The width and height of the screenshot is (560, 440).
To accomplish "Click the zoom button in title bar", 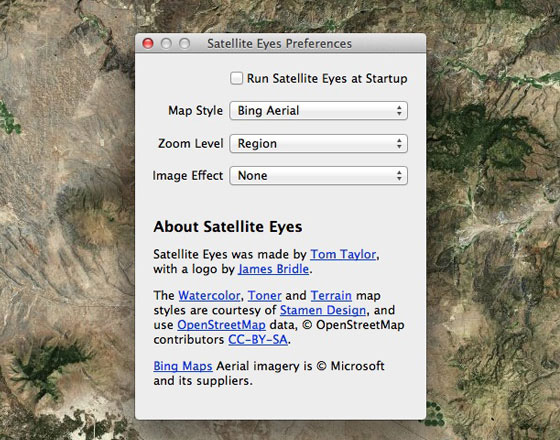I will 184,44.
